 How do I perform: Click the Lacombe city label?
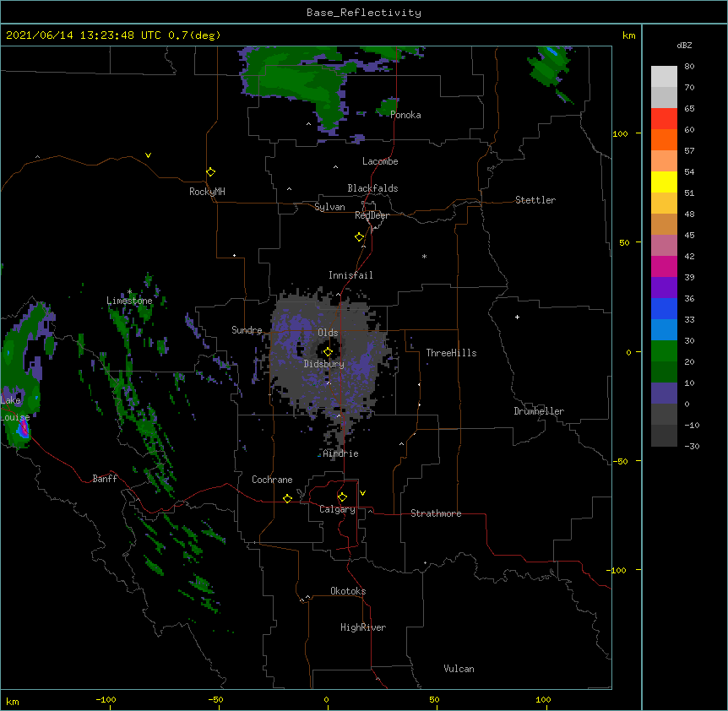380,161
